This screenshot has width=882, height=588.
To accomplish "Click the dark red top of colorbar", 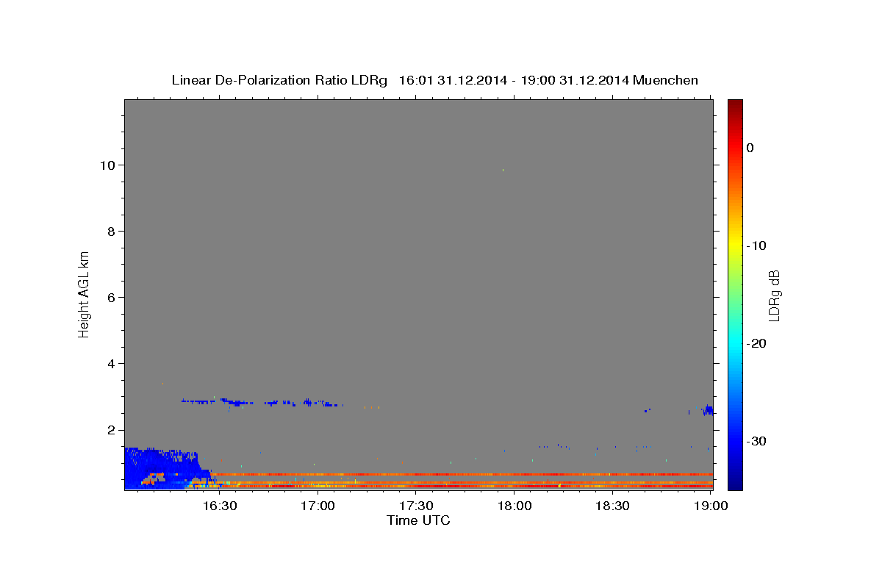I will (735, 105).
